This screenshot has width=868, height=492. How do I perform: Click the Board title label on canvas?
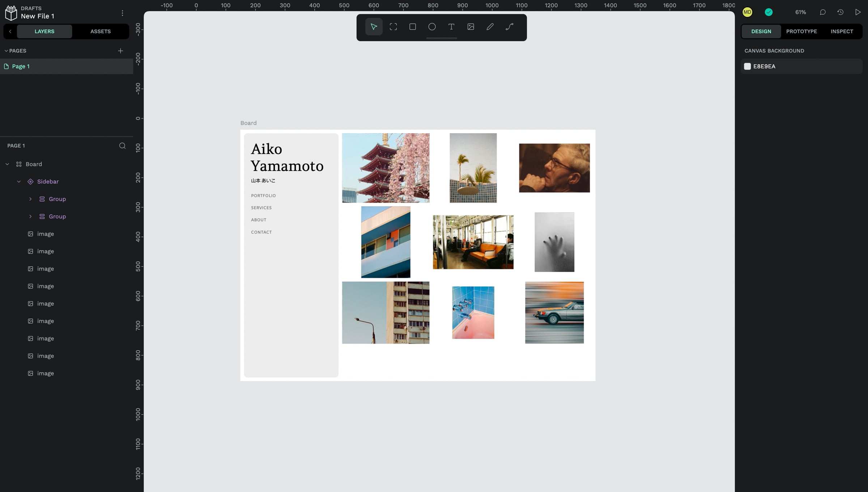(x=248, y=123)
